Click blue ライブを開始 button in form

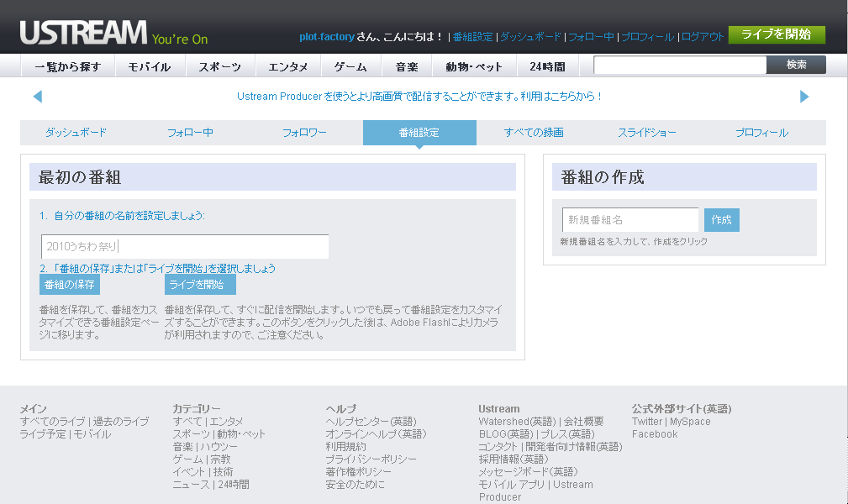pyautogui.click(x=200, y=285)
